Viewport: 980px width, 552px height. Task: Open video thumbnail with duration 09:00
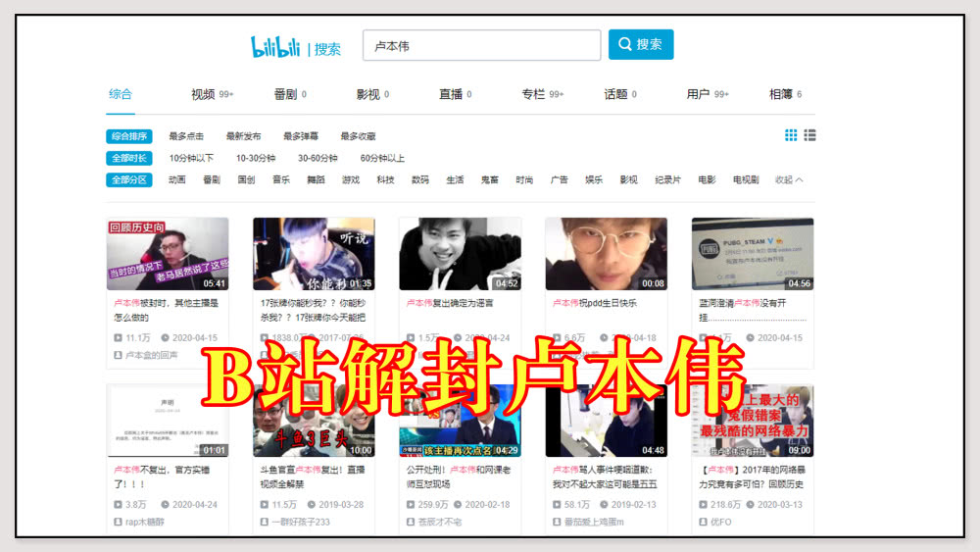click(x=753, y=421)
